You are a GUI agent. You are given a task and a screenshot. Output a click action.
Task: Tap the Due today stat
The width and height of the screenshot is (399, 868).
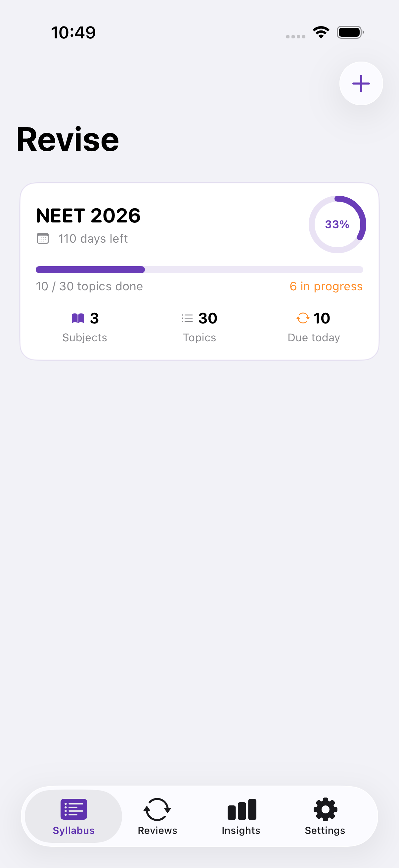[x=314, y=327]
